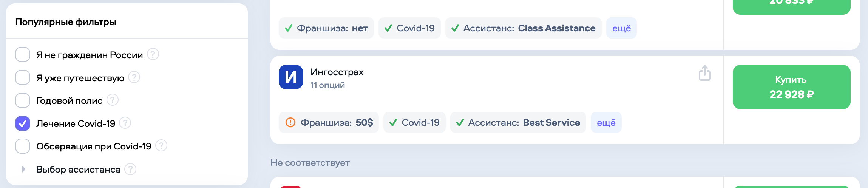Expand 'ещё' next to Class Assistance
The width and height of the screenshot is (868, 188).
(x=621, y=28)
